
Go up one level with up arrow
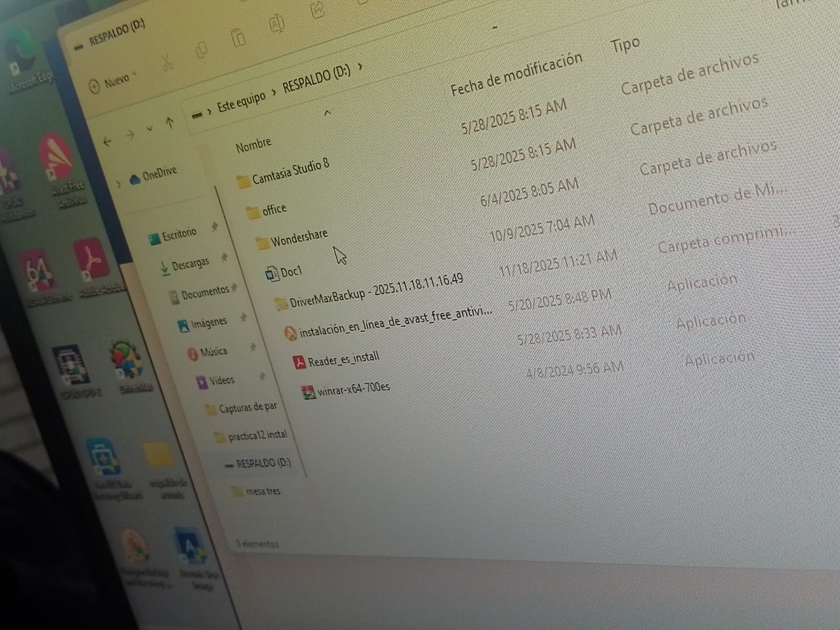pos(169,123)
